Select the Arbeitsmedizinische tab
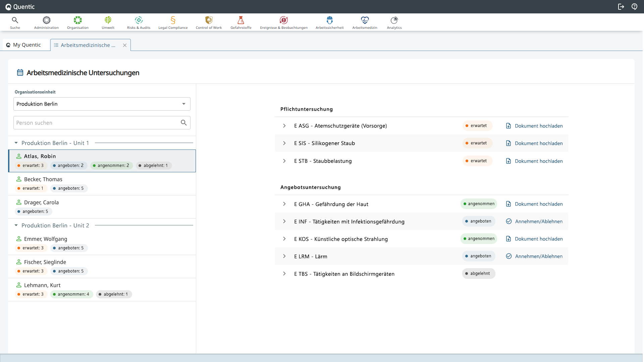Image resolution: width=644 pixels, height=362 pixels. point(88,45)
